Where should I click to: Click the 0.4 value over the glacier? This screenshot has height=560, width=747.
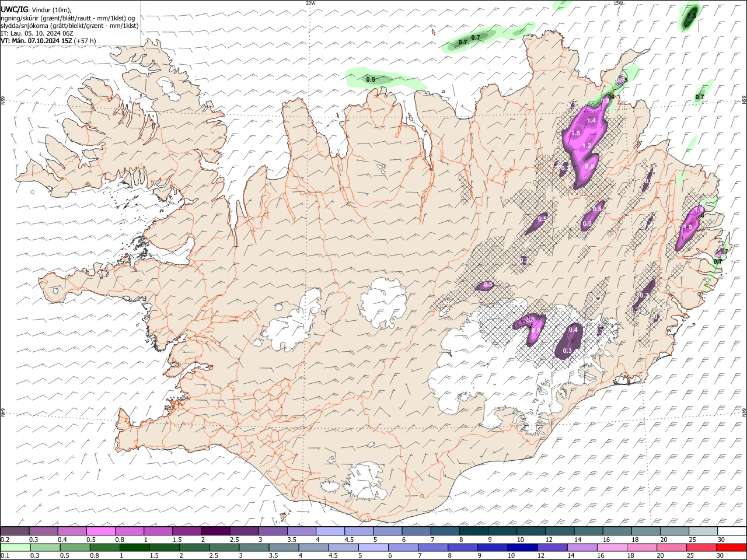573,330
